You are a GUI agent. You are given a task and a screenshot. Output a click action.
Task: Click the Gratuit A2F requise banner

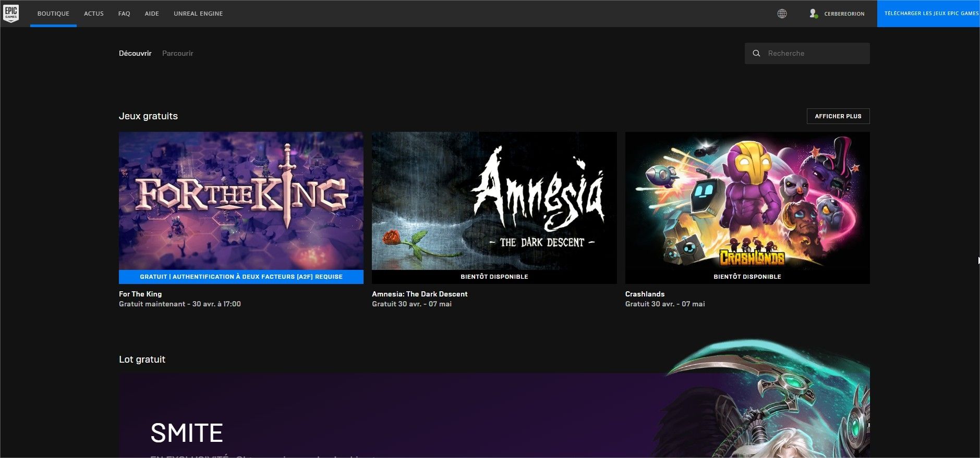pyautogui.click(x=241, y=277)
